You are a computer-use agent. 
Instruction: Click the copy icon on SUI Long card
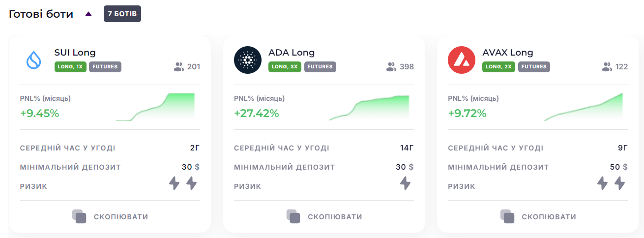[79, 217]
